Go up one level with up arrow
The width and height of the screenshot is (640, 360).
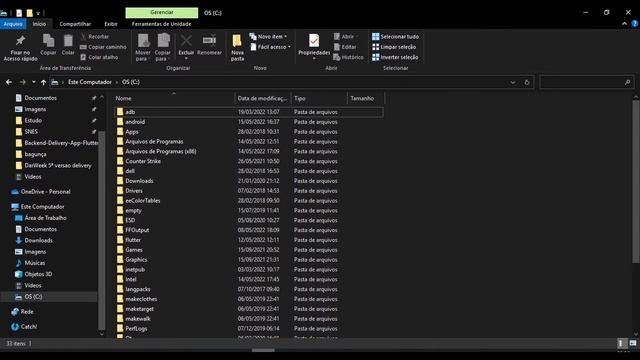(43, 82)
